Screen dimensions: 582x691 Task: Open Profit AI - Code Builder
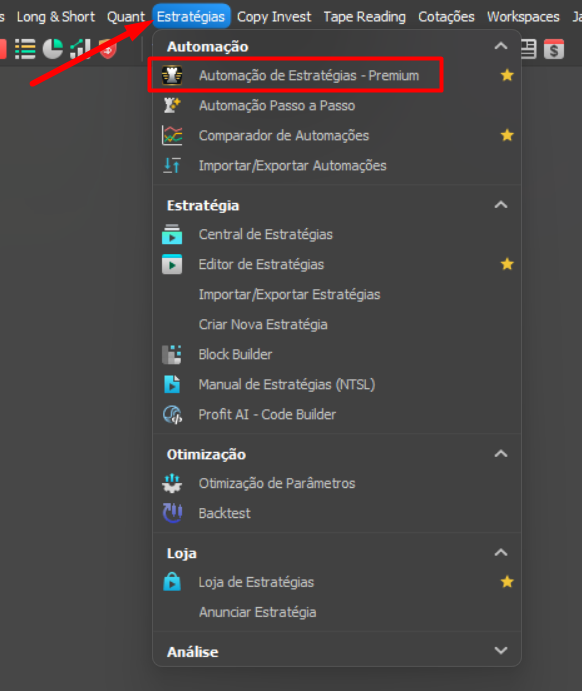(267, 414)
